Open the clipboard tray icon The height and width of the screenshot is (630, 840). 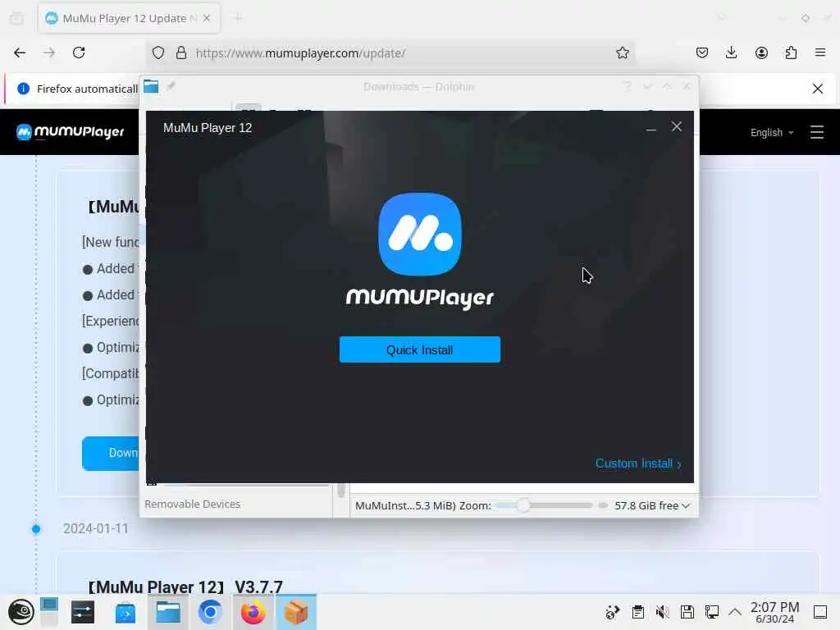point(637,612)
